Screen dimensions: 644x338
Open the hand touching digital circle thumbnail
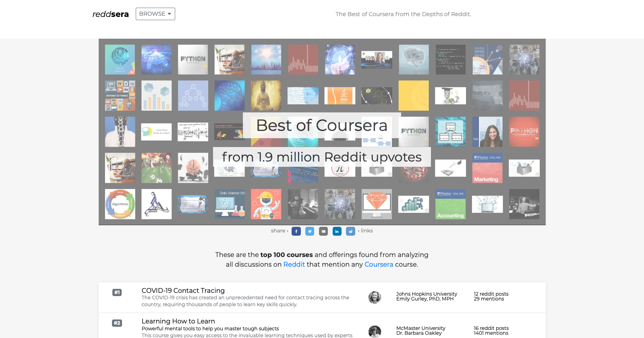click(x=340, y=60)
